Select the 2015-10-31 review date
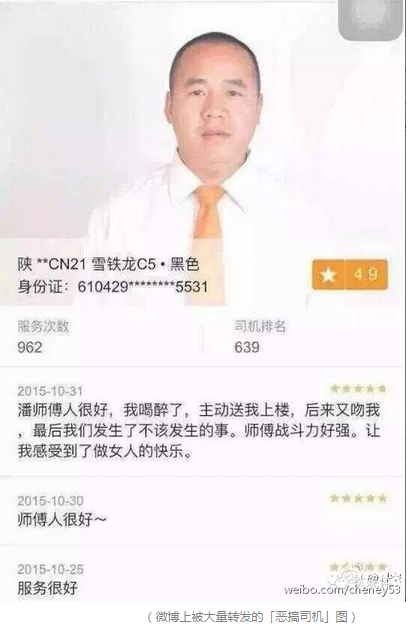410x628 pixels. [50, 391]
